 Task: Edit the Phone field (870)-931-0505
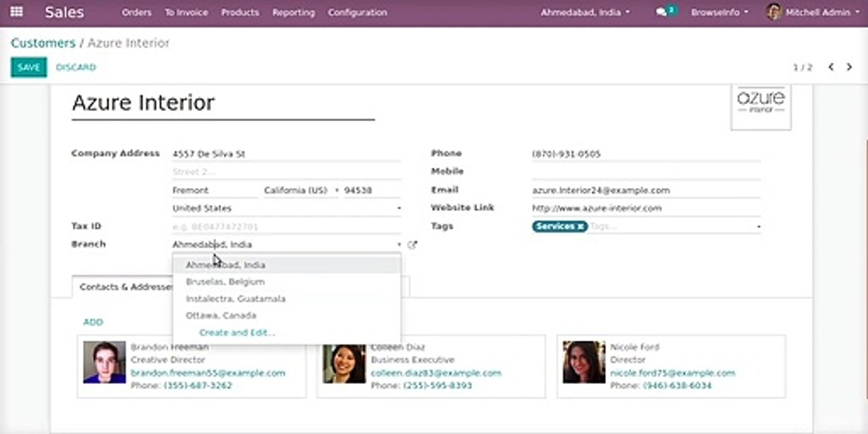tap(646, 154)
